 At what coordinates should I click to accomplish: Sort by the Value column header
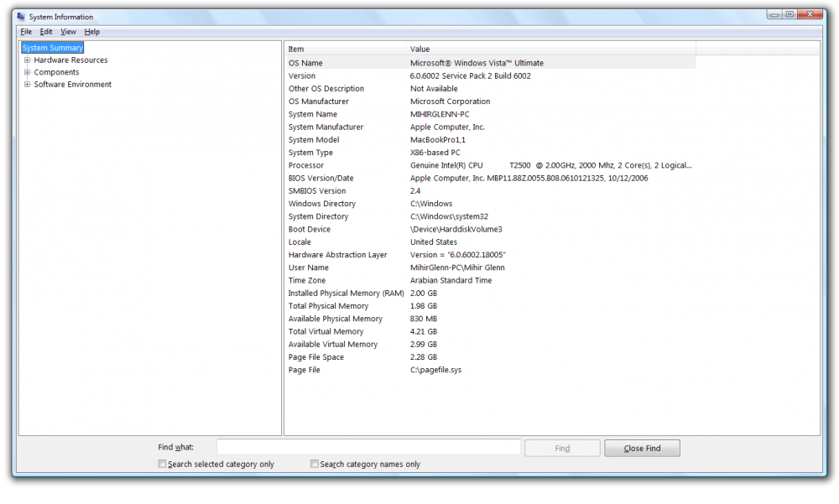tap(550, 49)
